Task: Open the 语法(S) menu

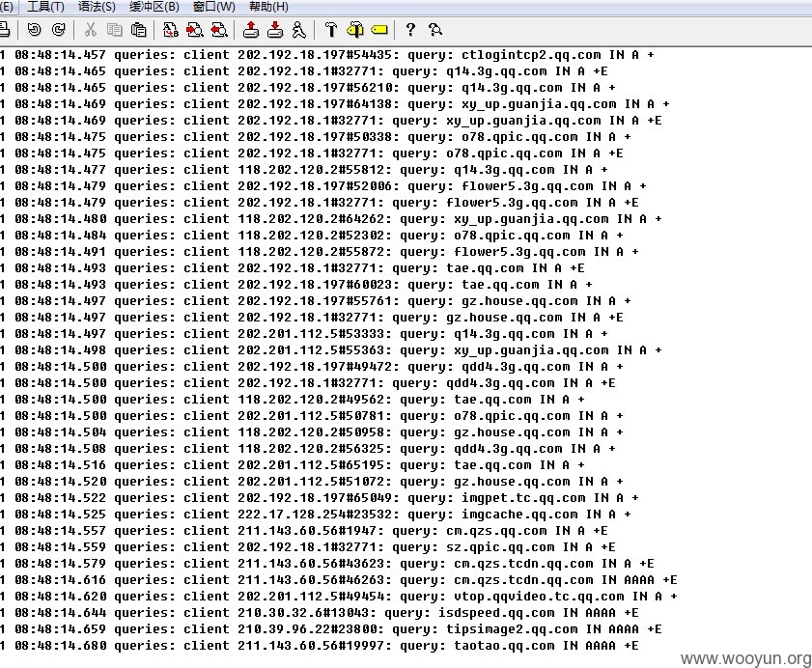Action: 97,7
